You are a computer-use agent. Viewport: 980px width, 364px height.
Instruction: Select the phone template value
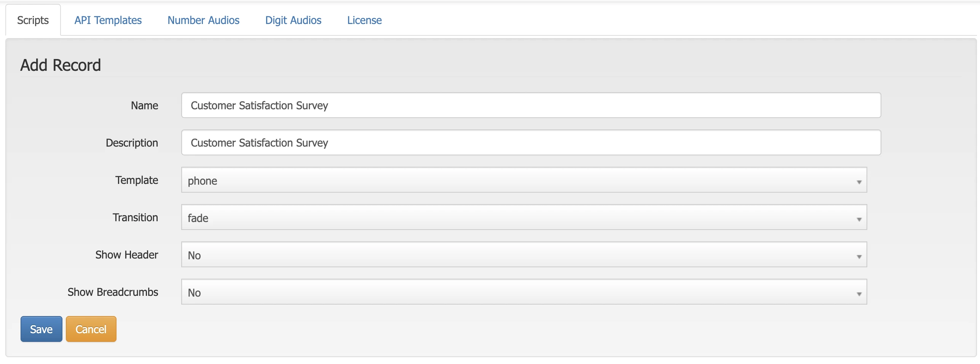202,180
